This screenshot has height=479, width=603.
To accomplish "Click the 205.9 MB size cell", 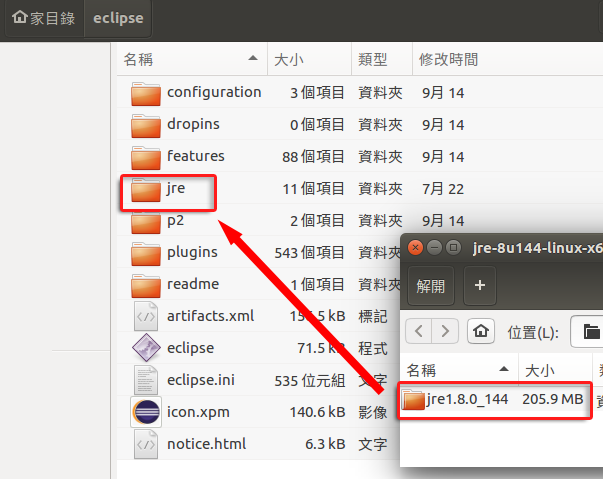I will pos(553,399).
